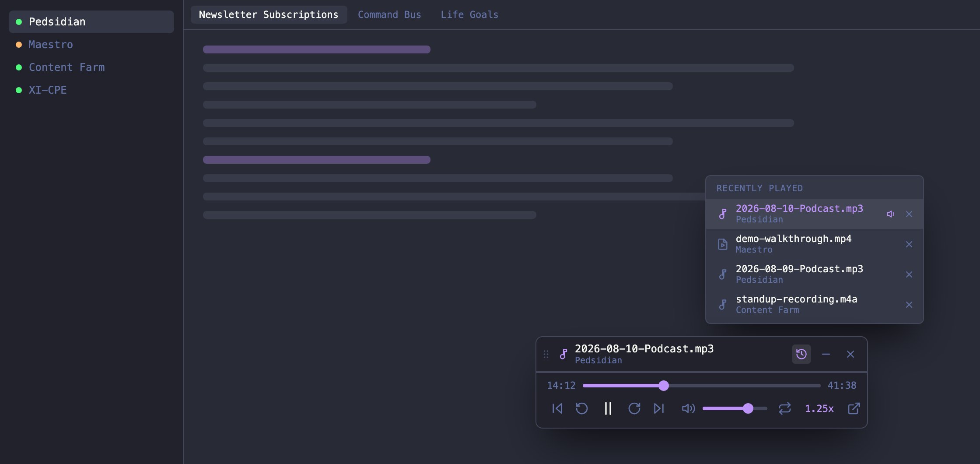Click the 41:38 total duration label

click(x=842, y=385)
